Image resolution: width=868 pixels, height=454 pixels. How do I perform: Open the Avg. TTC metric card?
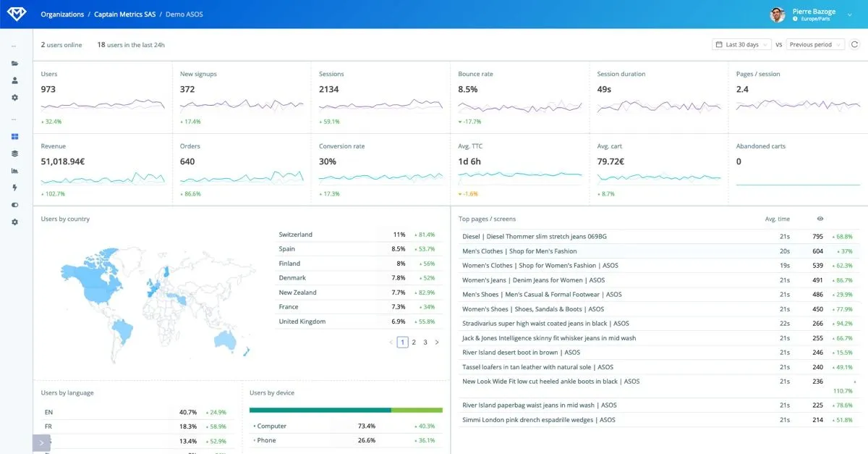(x=519, y=169)
